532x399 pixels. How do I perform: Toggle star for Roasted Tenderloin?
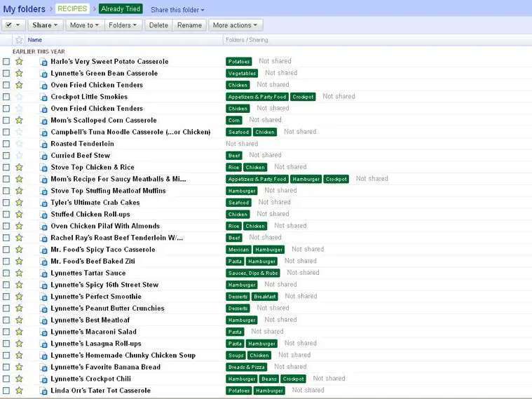pos(19,144)
